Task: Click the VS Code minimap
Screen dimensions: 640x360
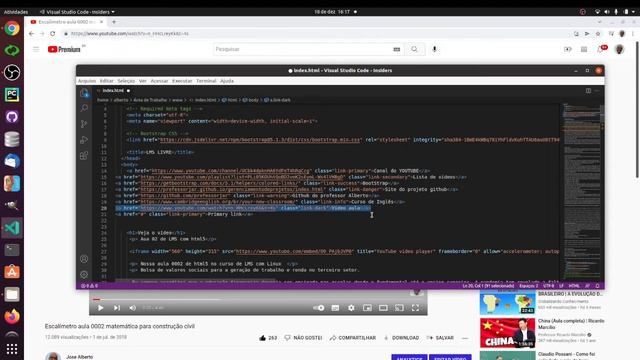Action: pyautogui.click(x=582, y=192)
